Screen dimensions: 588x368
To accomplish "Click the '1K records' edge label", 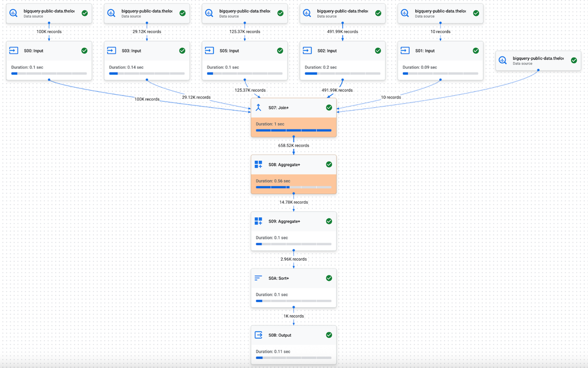I will pos(293,316).
